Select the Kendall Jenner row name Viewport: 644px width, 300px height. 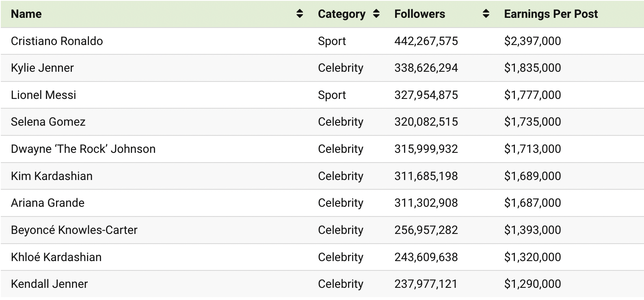pos(49,284)
